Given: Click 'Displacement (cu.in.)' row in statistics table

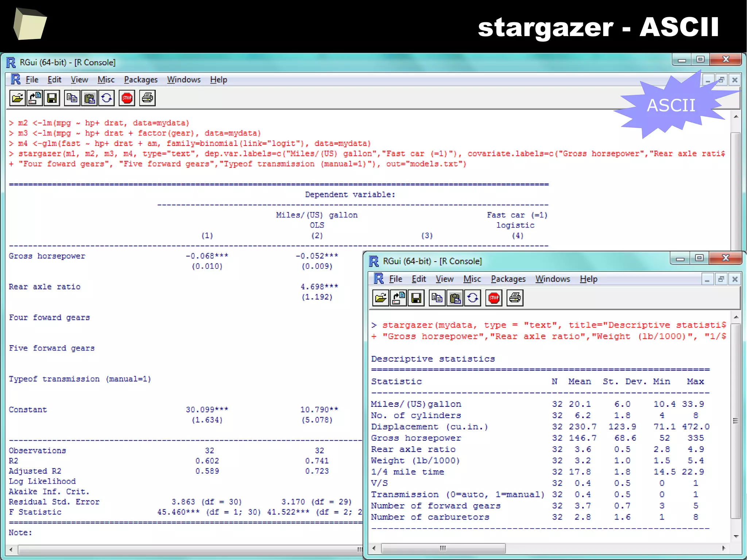Looking at the screenshot, I should 540,426.
